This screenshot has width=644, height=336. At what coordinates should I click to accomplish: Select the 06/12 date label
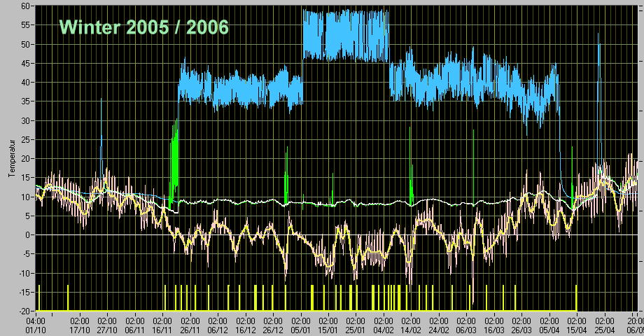[x=218, y=329]
